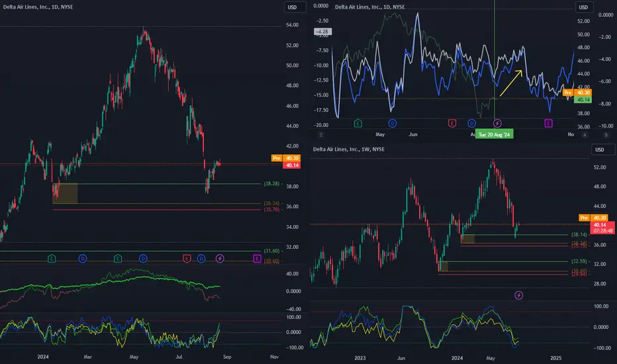Click the orange Pre 40.30 label in left chart

click(x=286, y=158)
